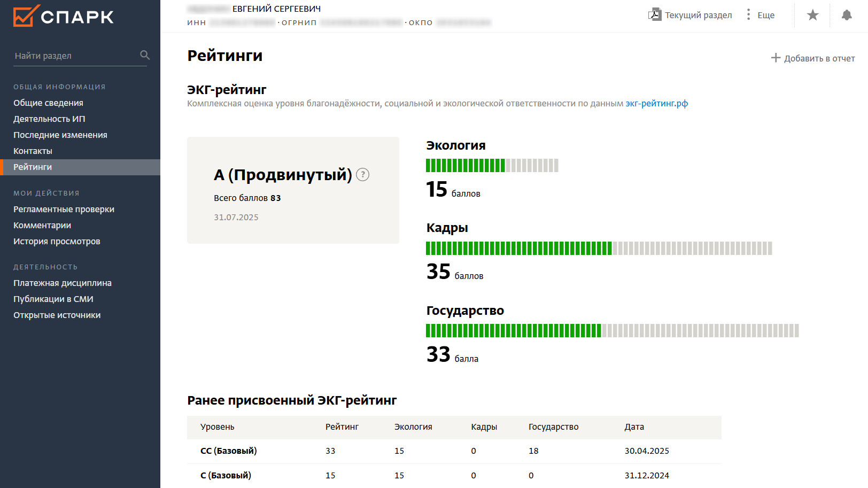The image size is (868, 488).
Task: Open the three-dot Еще menu
Action: coord(748,15)
